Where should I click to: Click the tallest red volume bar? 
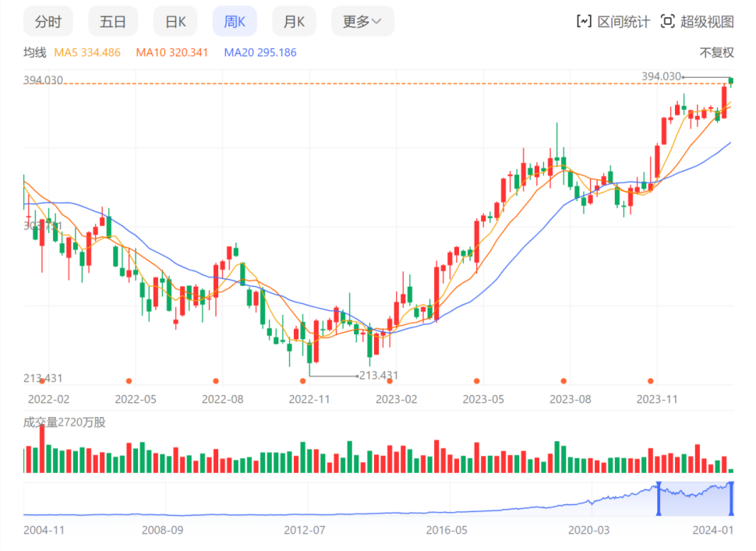[41, 450]
